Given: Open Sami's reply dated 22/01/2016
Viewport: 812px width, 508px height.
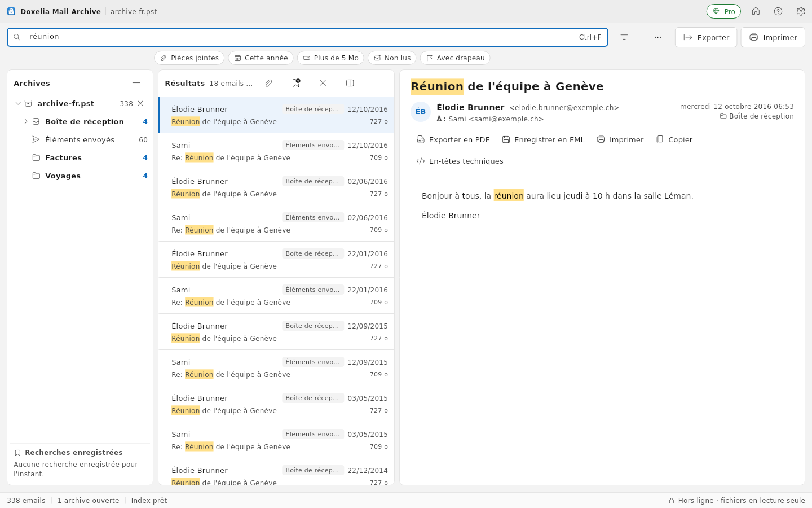Looking at the screenshot, I should [276, 296].
